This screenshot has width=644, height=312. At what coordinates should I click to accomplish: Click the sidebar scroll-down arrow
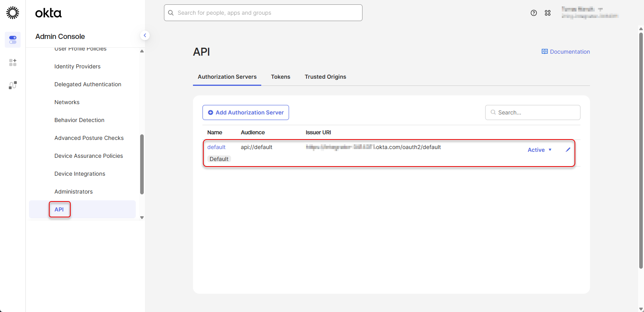point(142,218)
